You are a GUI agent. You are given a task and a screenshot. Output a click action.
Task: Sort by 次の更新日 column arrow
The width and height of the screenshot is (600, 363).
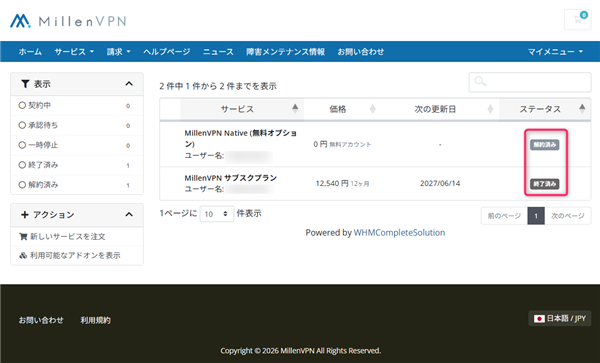[x=490, y=109]
